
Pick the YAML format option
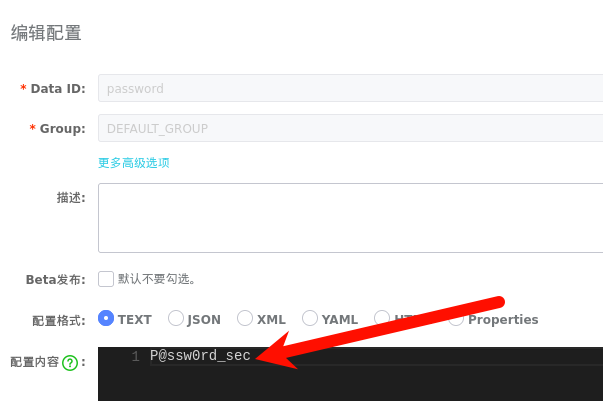coord(310,319)
